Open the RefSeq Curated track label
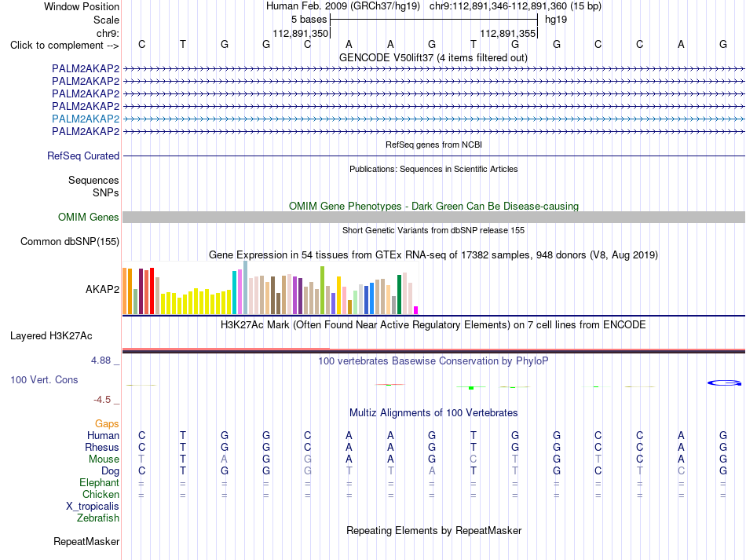This screenshot has width=746, height=560. click(83, 156)
